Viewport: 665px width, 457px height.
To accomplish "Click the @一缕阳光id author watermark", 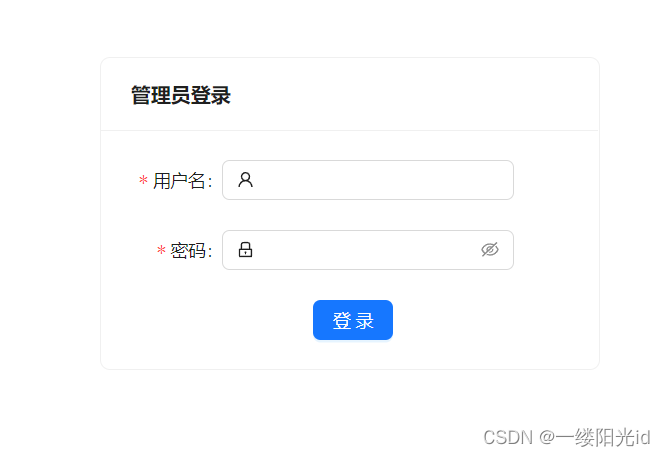I will click(x=595, y=437).
